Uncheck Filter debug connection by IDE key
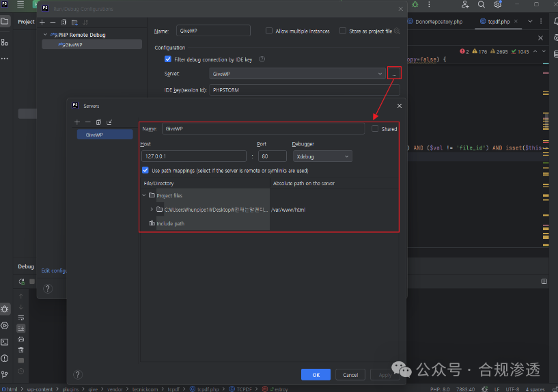Viewport: 558px width, 392px height. coord(168,59)
